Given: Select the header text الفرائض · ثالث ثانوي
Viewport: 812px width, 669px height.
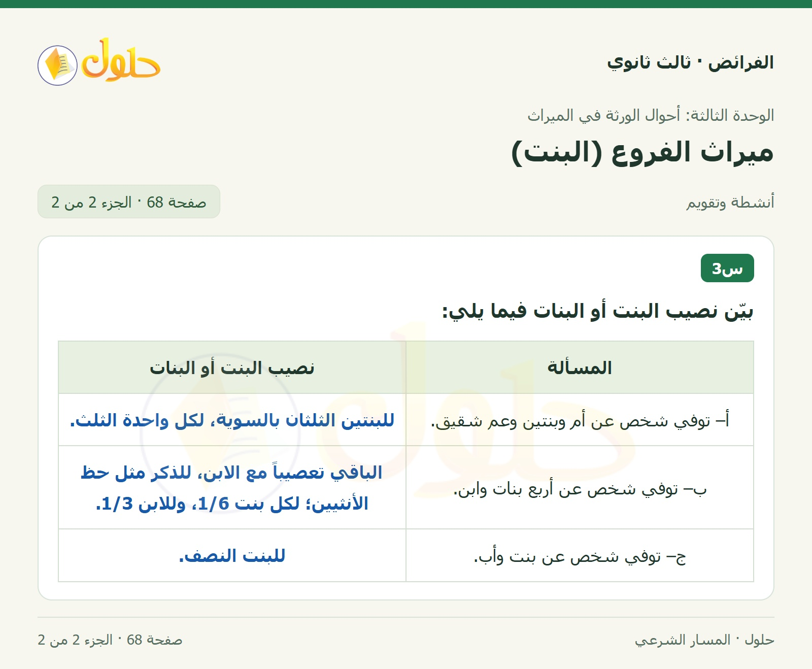Looking at the screenshot, I should coord(690,62).
